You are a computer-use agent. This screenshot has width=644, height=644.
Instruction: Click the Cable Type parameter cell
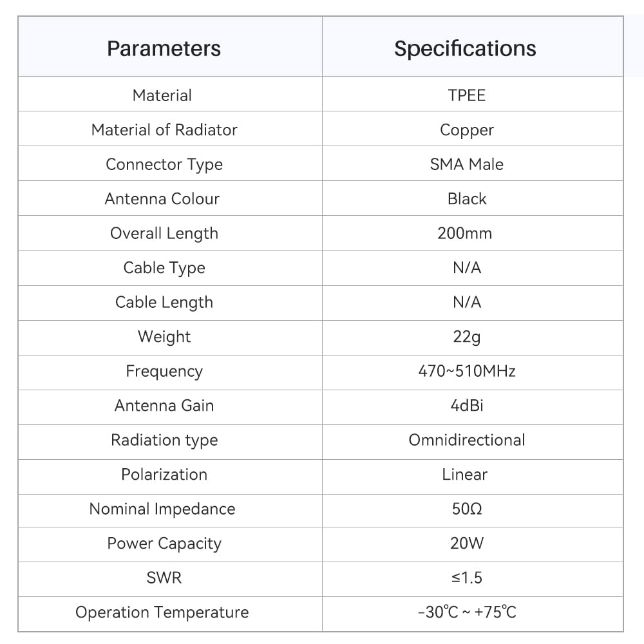pyautogui.click(x=170, y=268)
